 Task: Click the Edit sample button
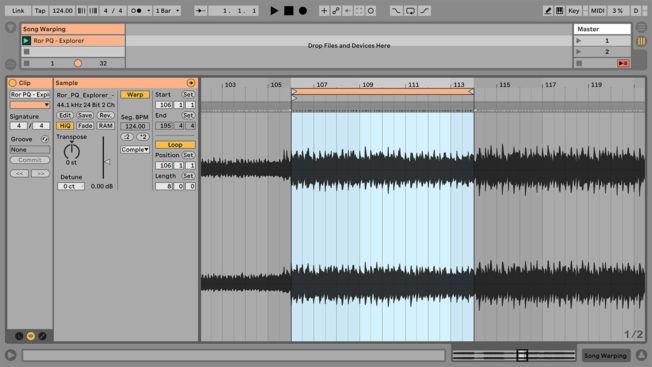coord(65,116)
